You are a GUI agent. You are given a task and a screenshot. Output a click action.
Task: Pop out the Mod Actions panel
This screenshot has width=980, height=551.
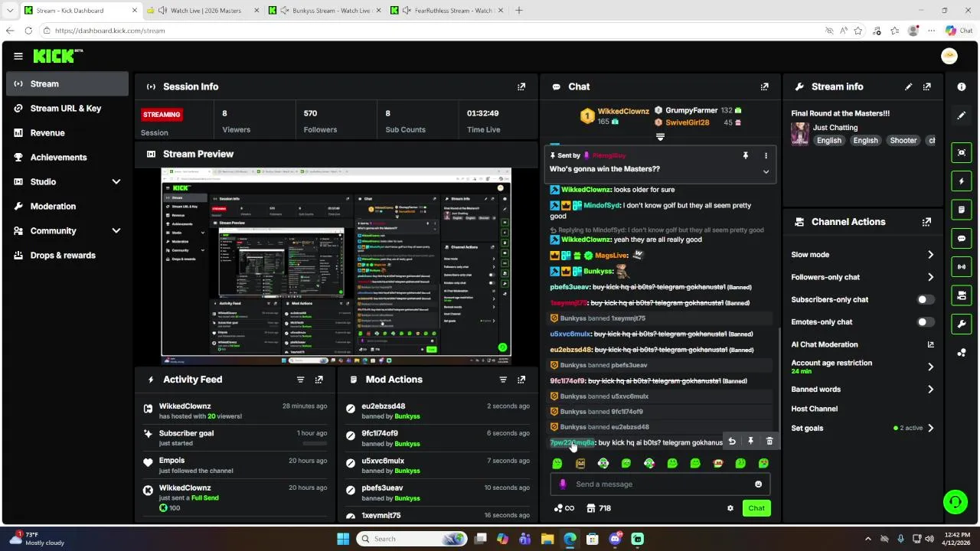pos(521,380)
